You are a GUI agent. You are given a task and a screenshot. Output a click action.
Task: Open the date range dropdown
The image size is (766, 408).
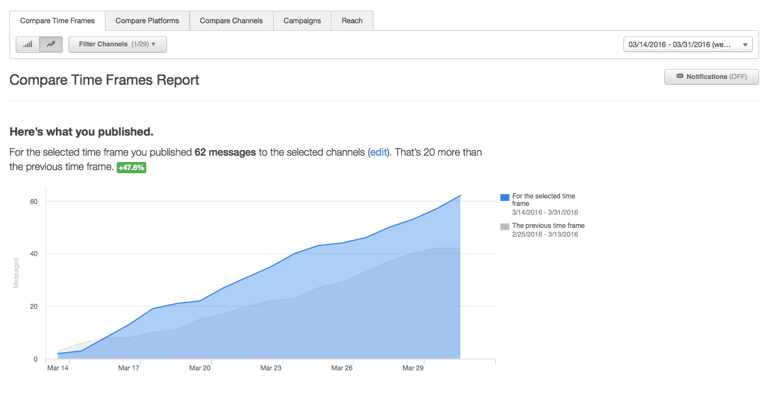[x=688, y=44]
